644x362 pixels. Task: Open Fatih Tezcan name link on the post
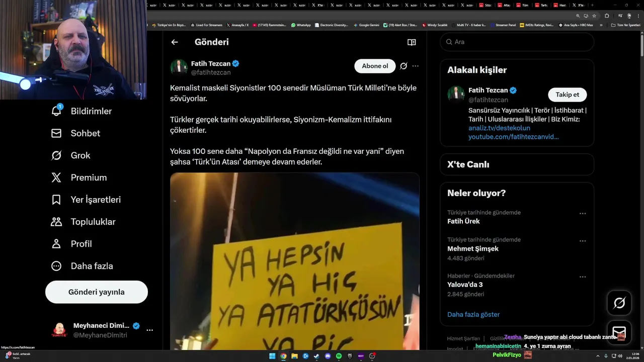(211, 63)
